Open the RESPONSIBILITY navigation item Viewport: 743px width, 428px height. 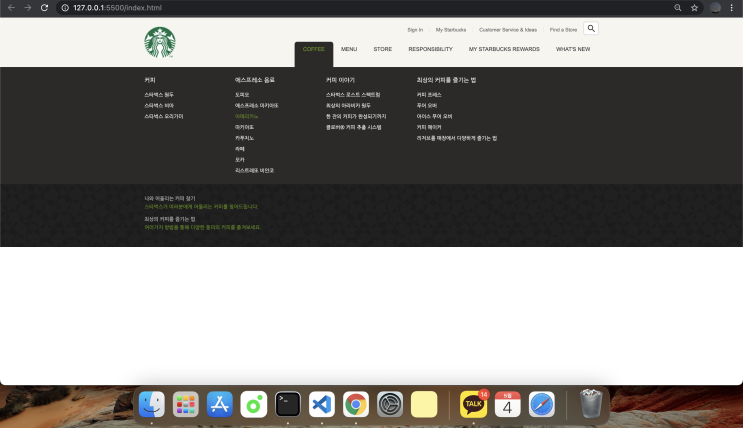[430, 49]
